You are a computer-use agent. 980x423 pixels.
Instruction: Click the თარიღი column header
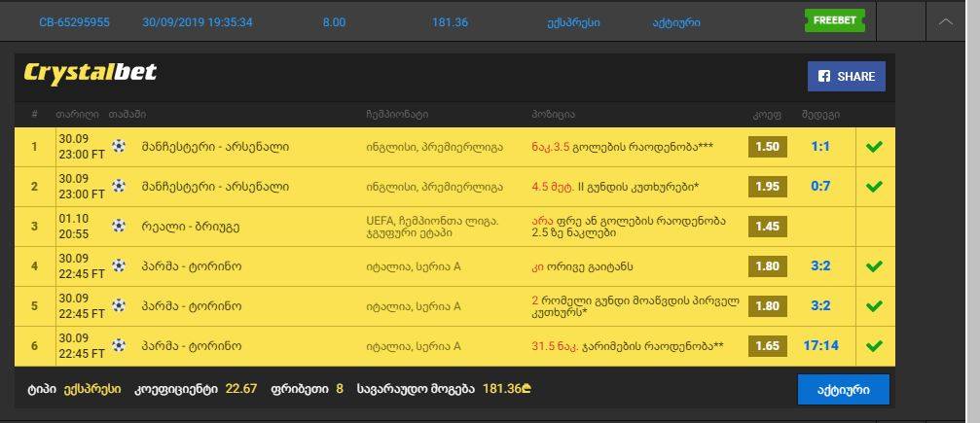(x=77, y=115)
